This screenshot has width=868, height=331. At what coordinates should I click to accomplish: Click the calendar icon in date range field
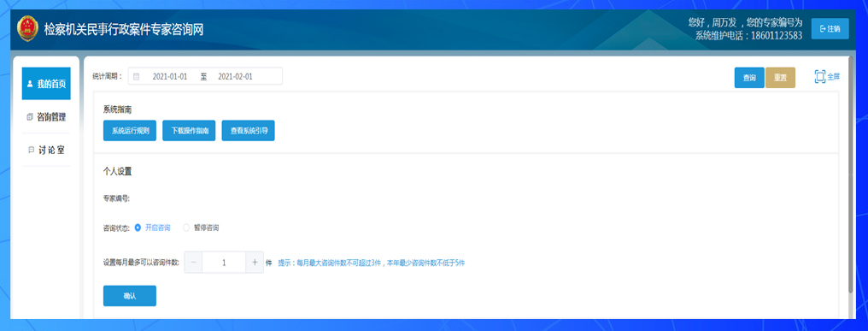(x=137, y=76)
